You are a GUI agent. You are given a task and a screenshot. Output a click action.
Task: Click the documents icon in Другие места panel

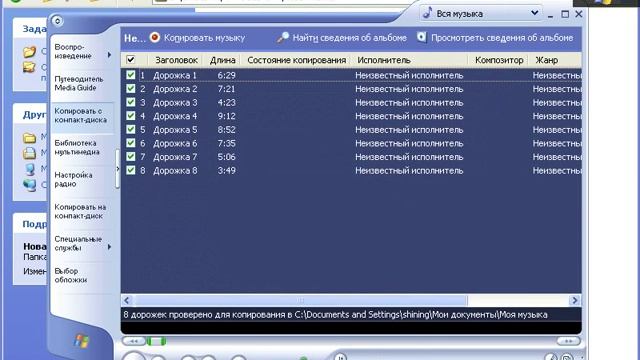(x=29, y=153)
